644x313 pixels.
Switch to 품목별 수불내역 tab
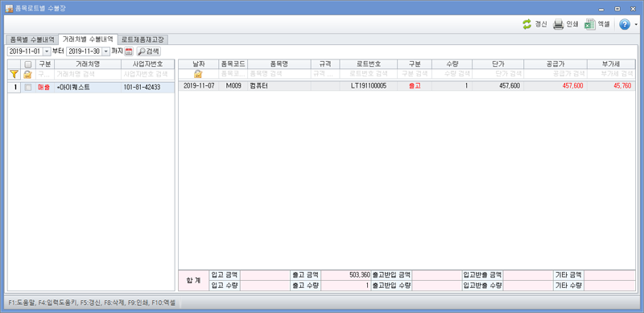tap(32, 39)
